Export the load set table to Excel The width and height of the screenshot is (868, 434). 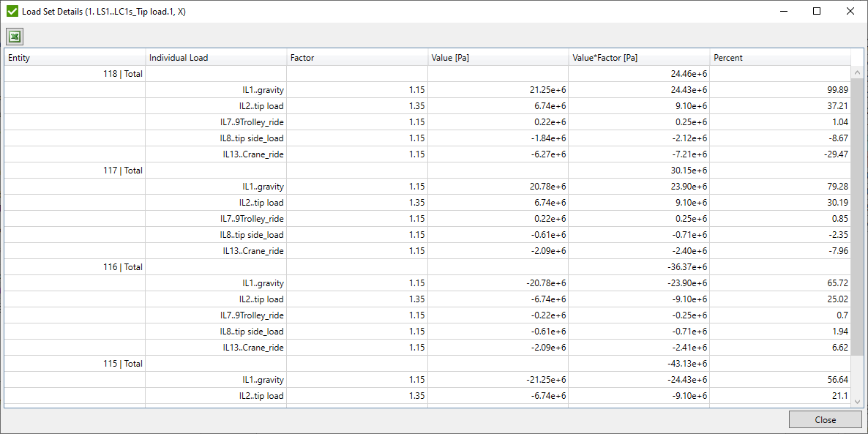point(15,37)
